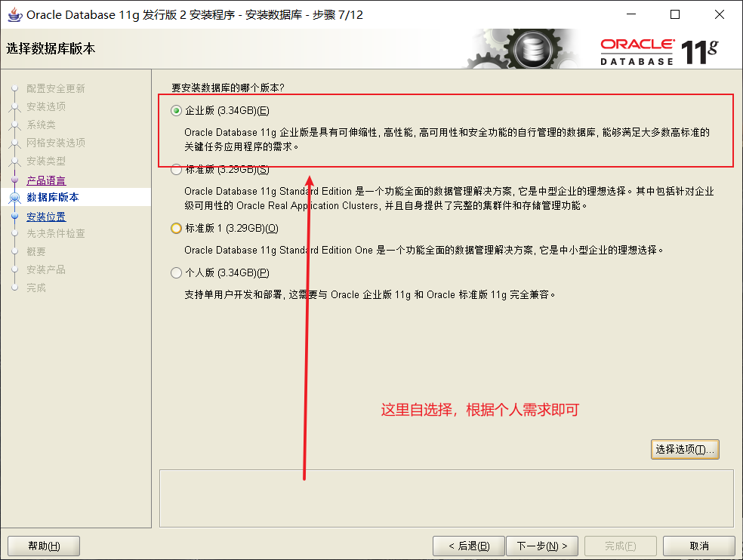Open the 选择选项(I) dialog
743x560 pixels.
tap(684, 448)
